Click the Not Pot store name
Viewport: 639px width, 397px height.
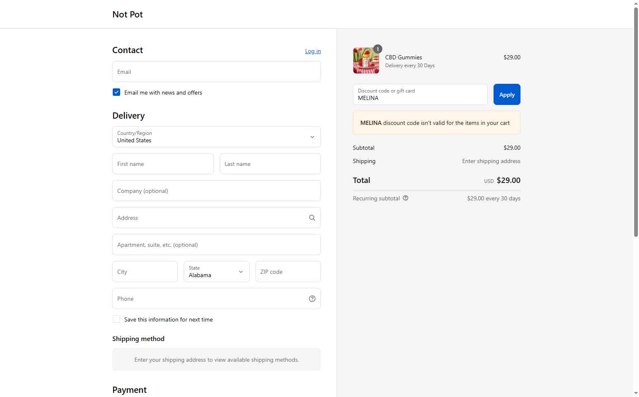pos(128,14)
